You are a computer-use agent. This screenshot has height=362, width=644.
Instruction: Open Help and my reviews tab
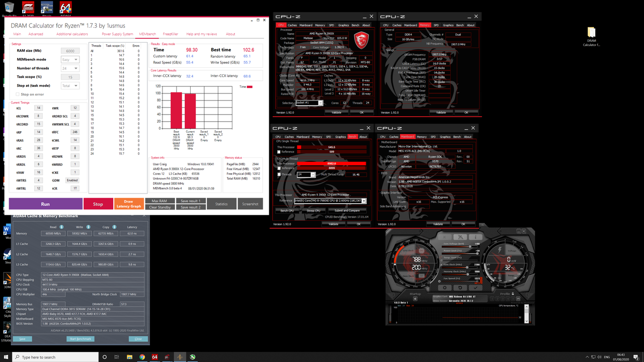(x=202, y=34)
